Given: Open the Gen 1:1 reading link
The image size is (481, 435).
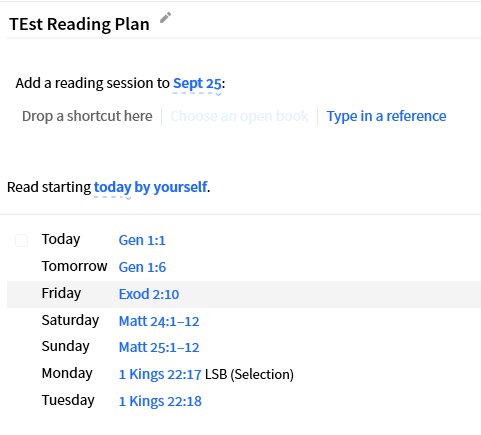Looking at the screenshot, I should point(142,240).
